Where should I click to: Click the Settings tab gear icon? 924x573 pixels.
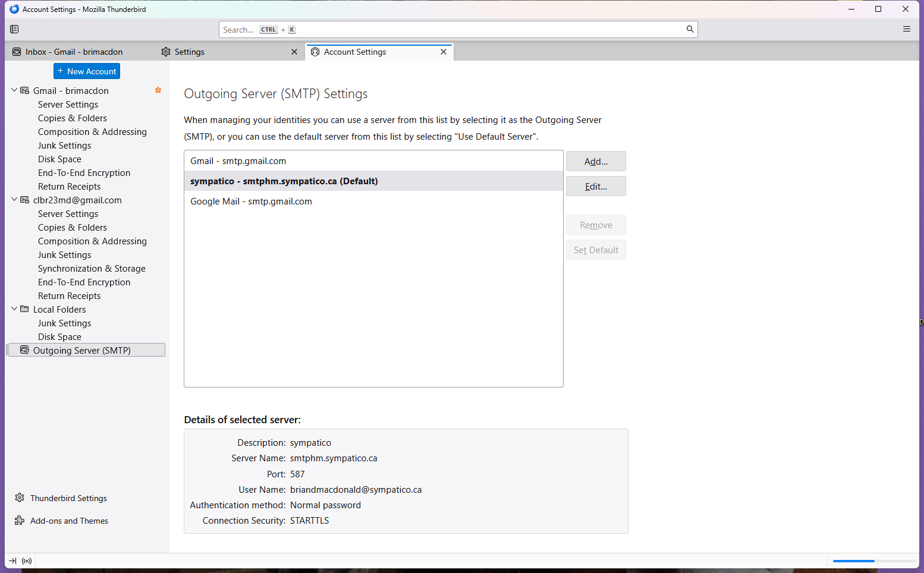click(x=166, y=52)
